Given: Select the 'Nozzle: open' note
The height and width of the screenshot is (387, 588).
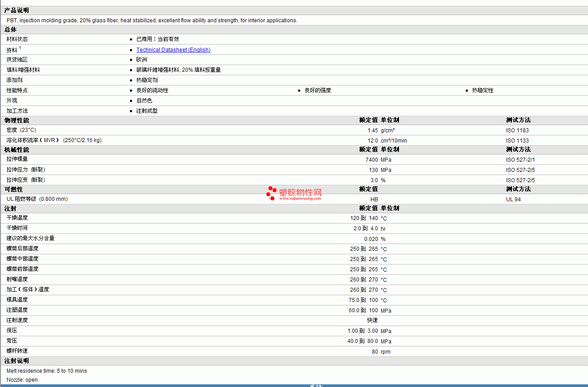Looking at the screenshot, I should click(22, 380).
